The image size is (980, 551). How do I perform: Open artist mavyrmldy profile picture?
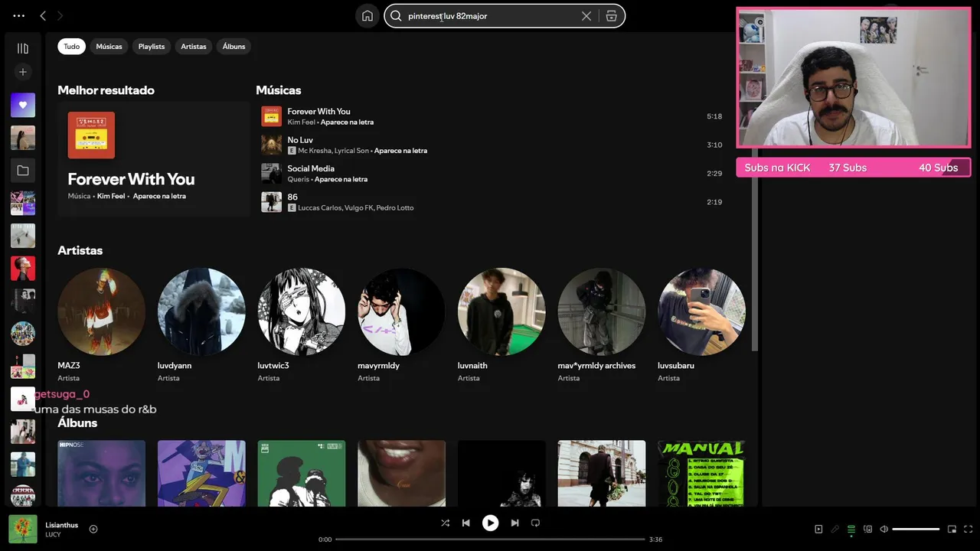tap(401, 311)
